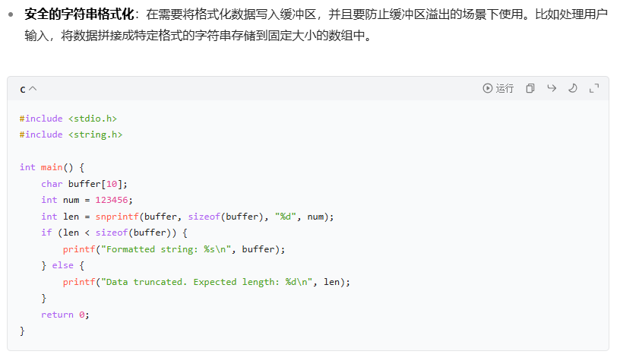620x364 pixels.
Task: Click the "char buffer[10];" declaration
Action: pyautogui.click(x=84, y=184)
